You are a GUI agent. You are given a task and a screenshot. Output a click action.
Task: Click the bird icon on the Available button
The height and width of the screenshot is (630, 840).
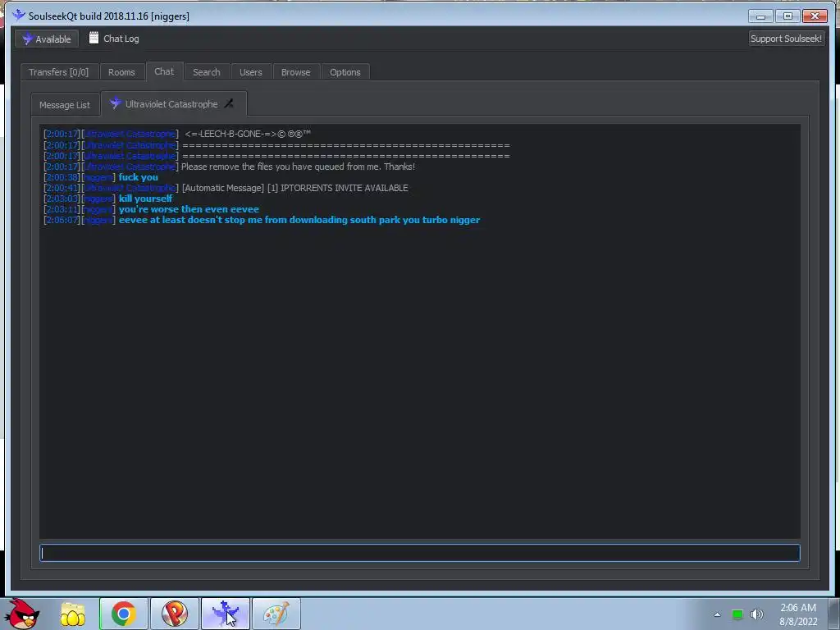tap(27, 39)
